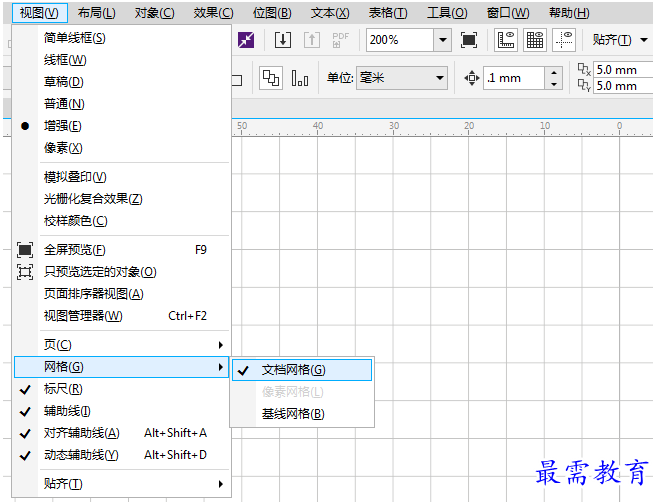Select 页面排序器视图(A) item

(122, 294)
